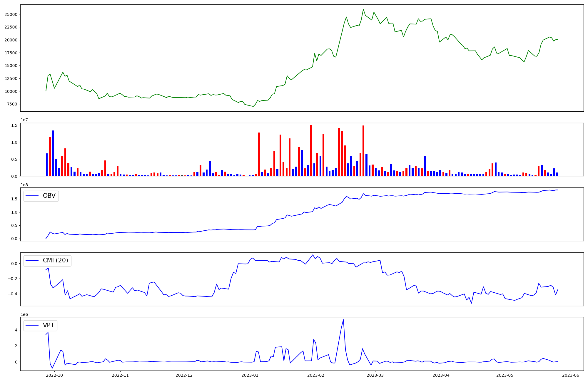This screenshot has width=588, height=382.
Task: Click the 1e7 volume scale label
Action: [x=24, y=120]
